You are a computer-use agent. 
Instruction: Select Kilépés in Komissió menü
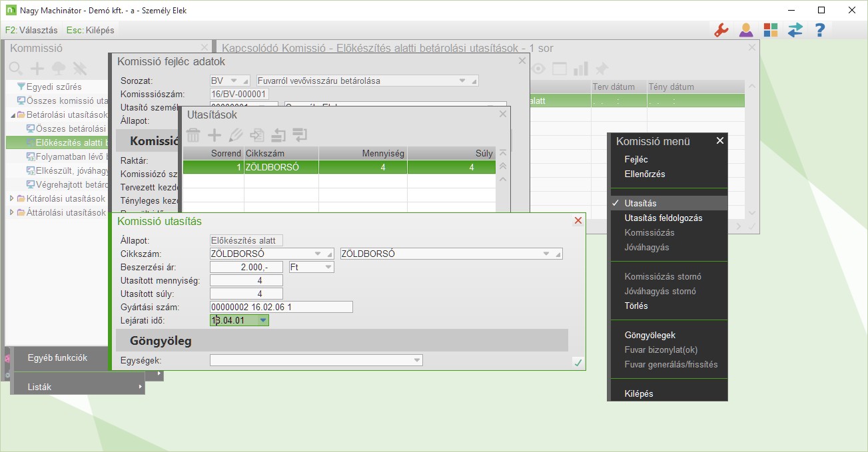tap(639, 393)
